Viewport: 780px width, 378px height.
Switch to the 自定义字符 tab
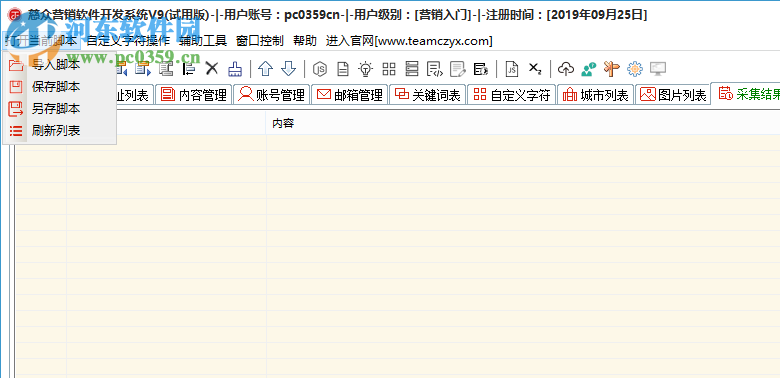511,94
